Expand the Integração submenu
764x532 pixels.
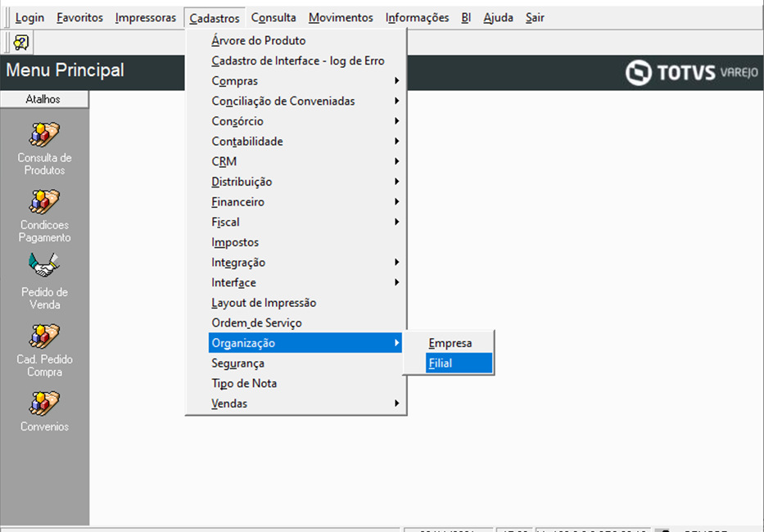[x=306, y=262]
